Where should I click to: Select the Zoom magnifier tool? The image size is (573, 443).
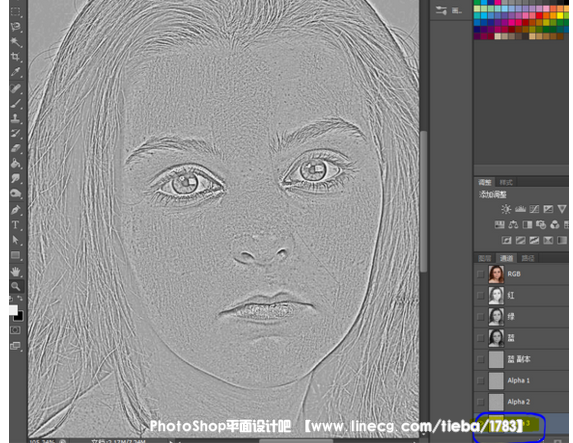15,287
